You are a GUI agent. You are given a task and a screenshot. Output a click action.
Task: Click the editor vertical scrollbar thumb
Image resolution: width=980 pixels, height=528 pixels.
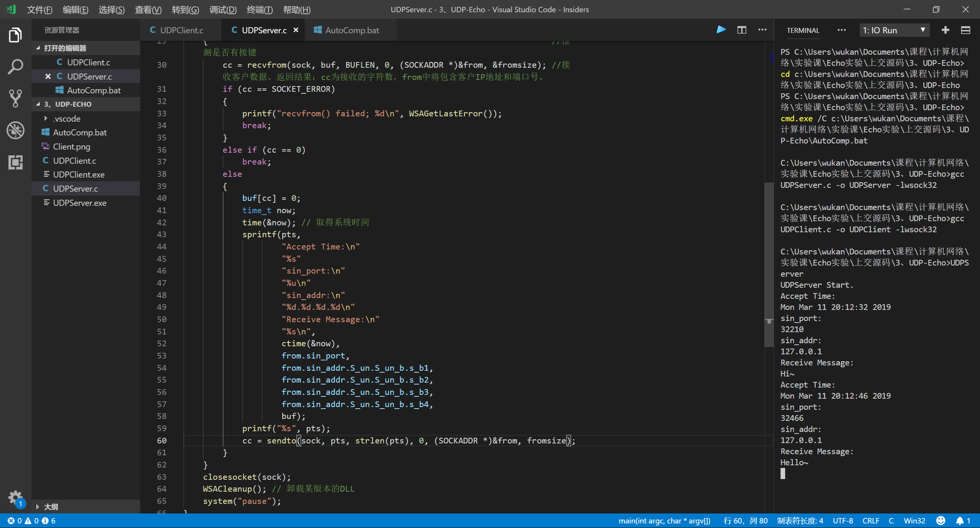tap(769, 264)
